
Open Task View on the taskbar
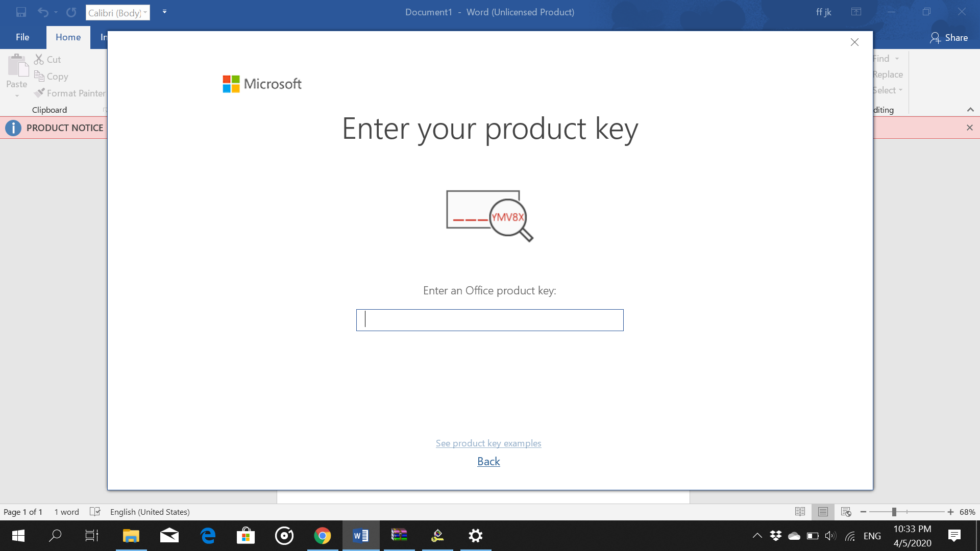click(x=92, y=536)
